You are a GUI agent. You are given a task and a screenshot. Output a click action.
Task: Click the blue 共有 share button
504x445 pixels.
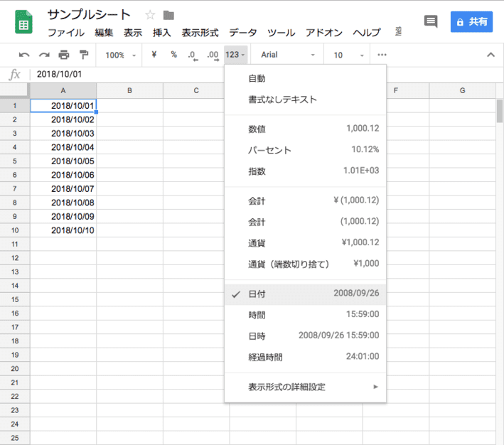pyautogui.click(x=471, y=21)
